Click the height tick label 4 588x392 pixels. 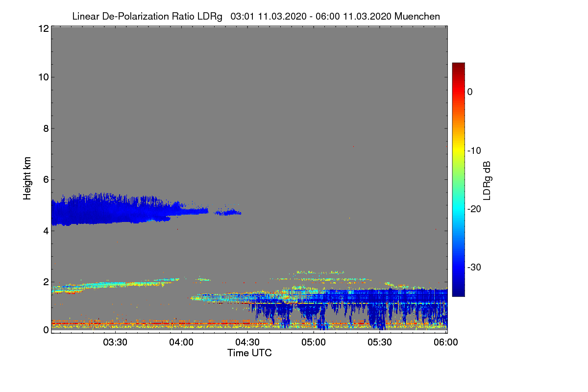[45, 230]
